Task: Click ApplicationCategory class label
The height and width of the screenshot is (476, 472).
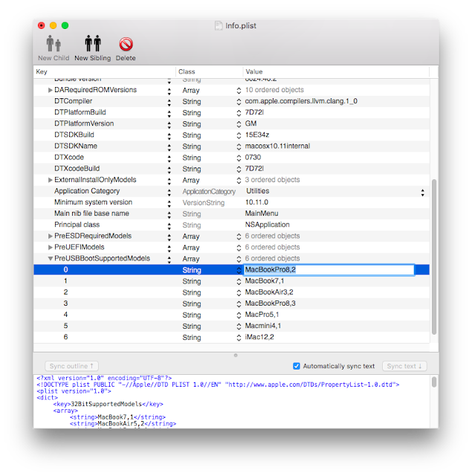Action: pyautogui.click(x=209, y=192)
